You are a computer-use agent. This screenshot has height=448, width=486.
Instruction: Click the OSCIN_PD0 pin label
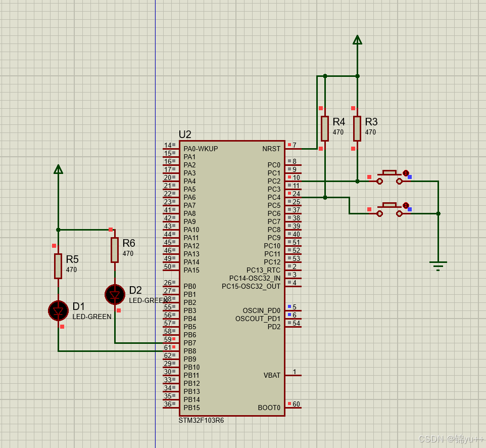pos(261,310)
